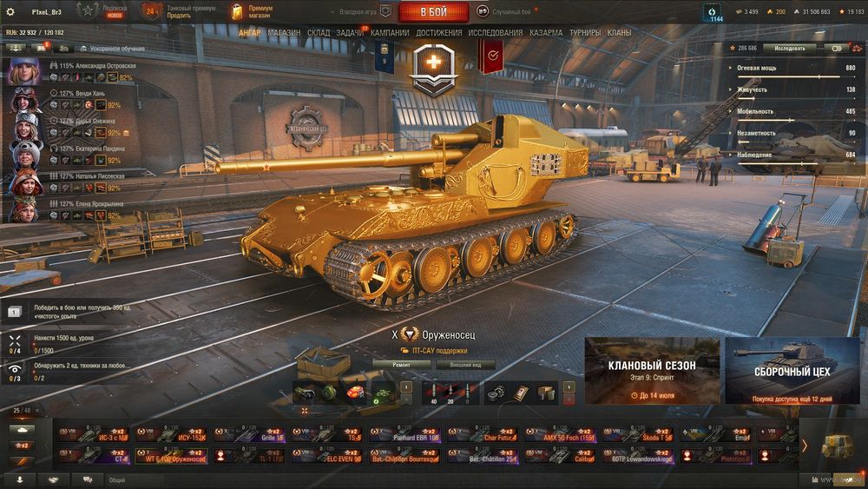
Task: Select the first equipment slot icon
Action: pos(303,393)
